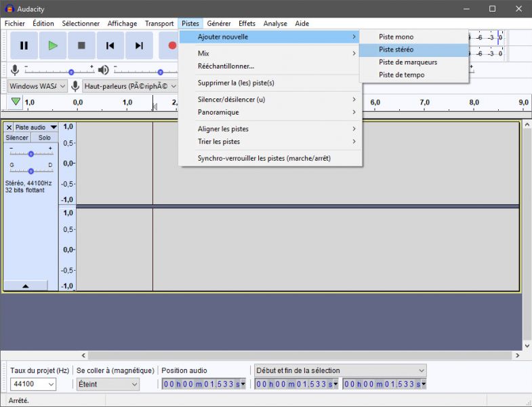The width and height of the screenshot is (532, 407).
Task: Open the project rate 44100 dropdown
Action: 32,384
